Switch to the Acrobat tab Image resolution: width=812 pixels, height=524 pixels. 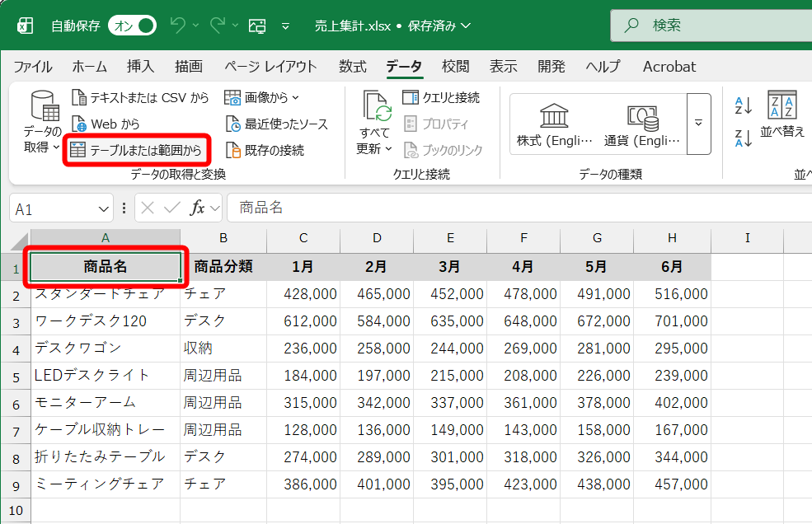click(669, 66)
